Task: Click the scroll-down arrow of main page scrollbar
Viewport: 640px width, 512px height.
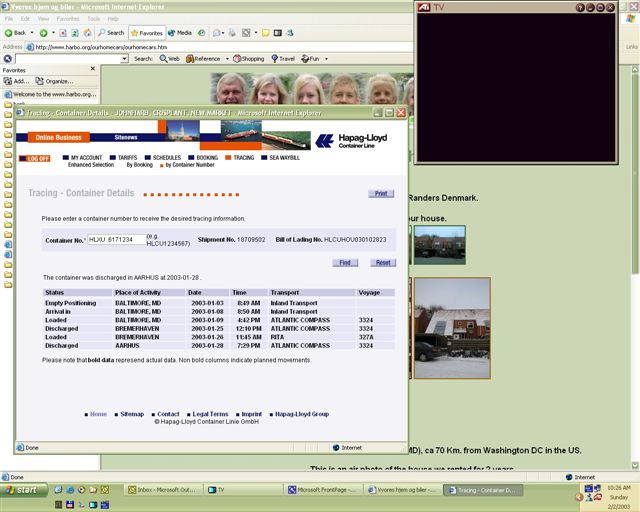Action: pos(635,465)
